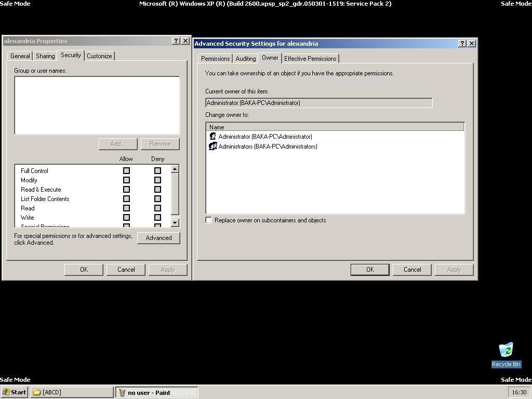Image resolution: width=532 pixels, height=399 pixels.
Task: Click the Add... button
Action: click(118, 144)
